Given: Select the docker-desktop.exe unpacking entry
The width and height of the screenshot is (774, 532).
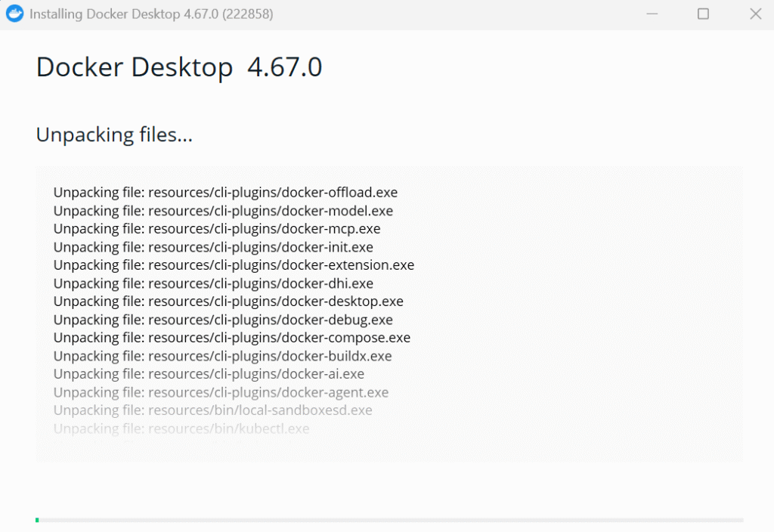Looking at the screenshot, I should 228,301.
